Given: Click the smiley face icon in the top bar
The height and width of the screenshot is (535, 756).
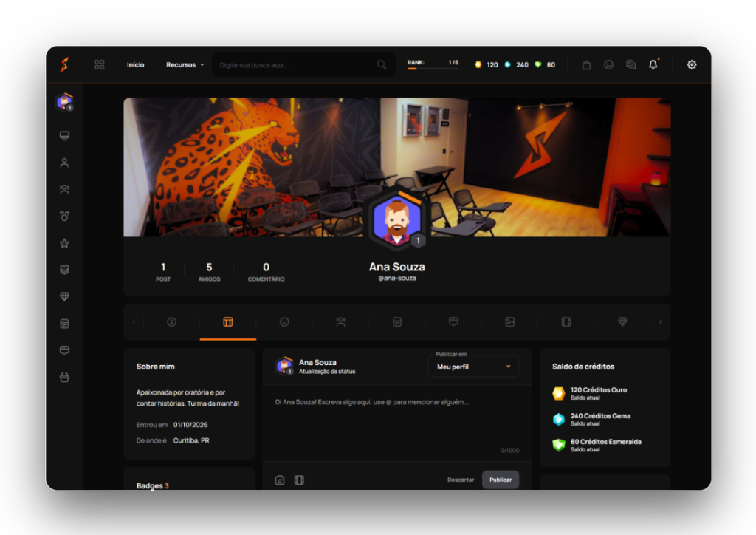Looking at the screenshot, I should [608, 64].
